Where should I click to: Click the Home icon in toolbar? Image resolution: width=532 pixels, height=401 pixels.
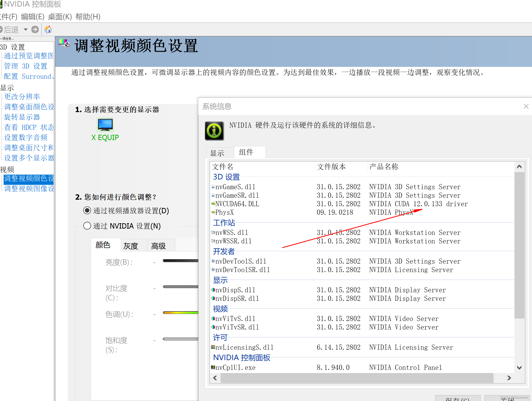[x=48, y=30]
